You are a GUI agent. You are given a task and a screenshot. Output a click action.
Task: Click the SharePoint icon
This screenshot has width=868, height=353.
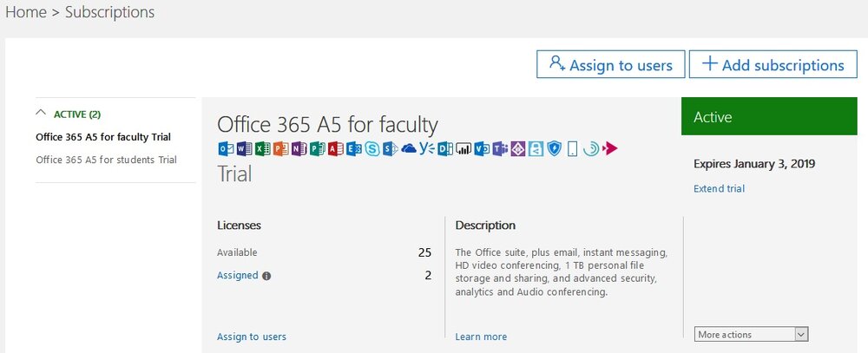tap(391, 149)
